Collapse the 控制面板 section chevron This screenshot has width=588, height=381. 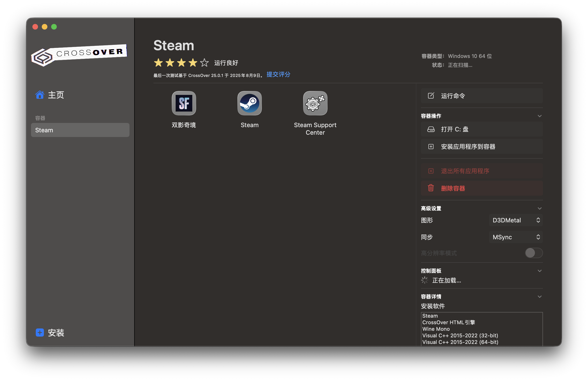(x=540, y=271)
